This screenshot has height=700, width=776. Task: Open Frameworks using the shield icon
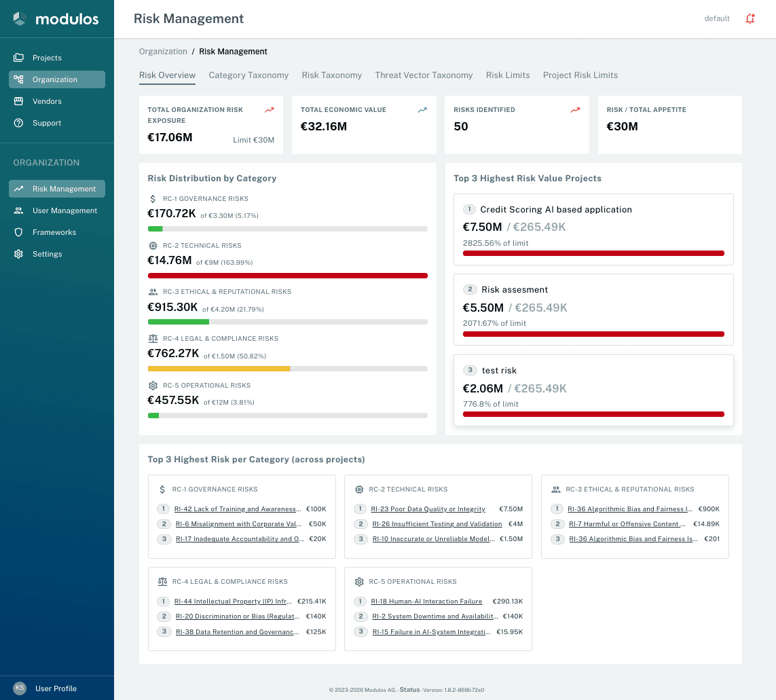(20, 232)
